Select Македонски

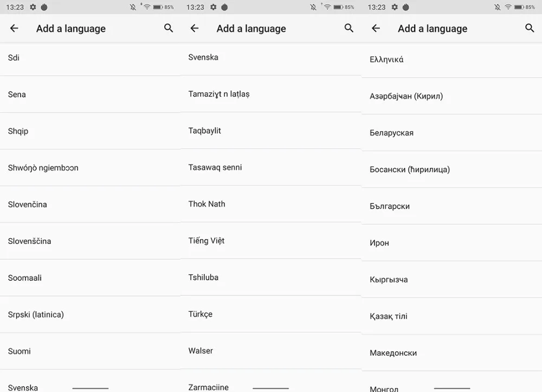(451, 353)
